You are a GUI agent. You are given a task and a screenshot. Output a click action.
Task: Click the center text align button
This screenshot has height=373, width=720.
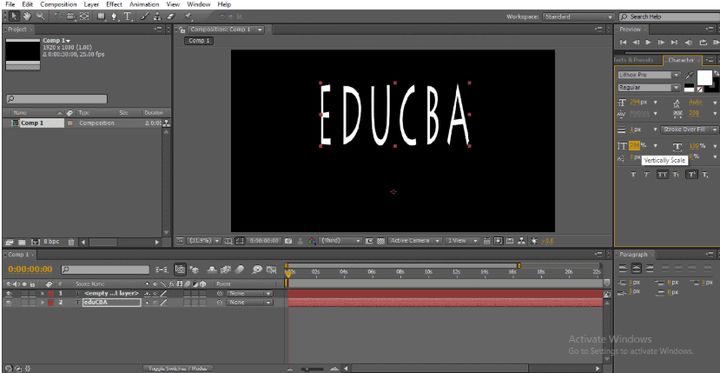click(636, 268)
